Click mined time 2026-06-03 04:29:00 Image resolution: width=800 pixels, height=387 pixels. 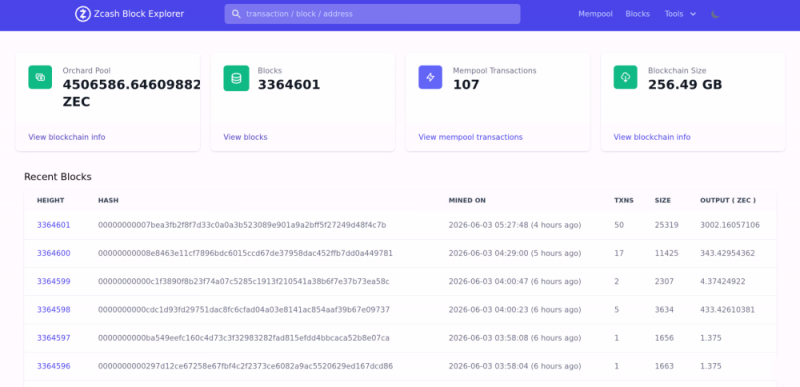point(515,253)
